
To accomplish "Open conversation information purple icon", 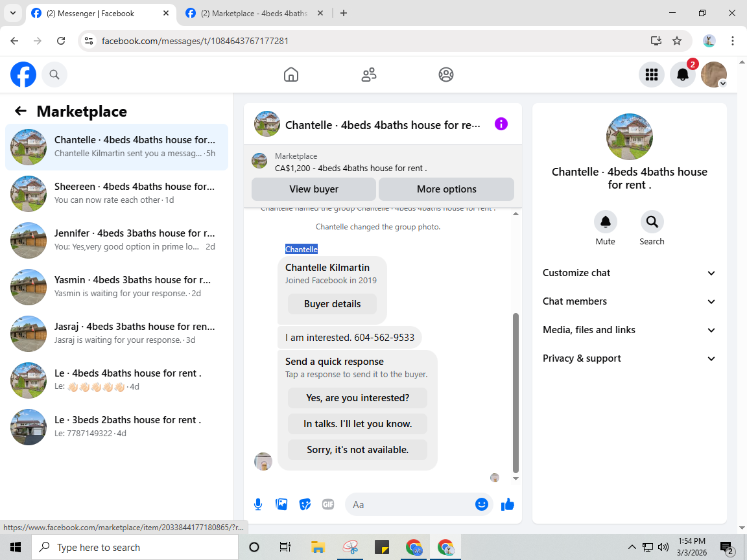I will coord(501,124).
